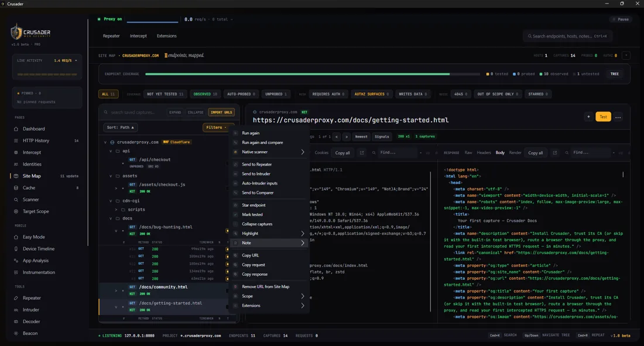Click the response Find field
This screenshot has width=644, height=346.
point(590,152)
